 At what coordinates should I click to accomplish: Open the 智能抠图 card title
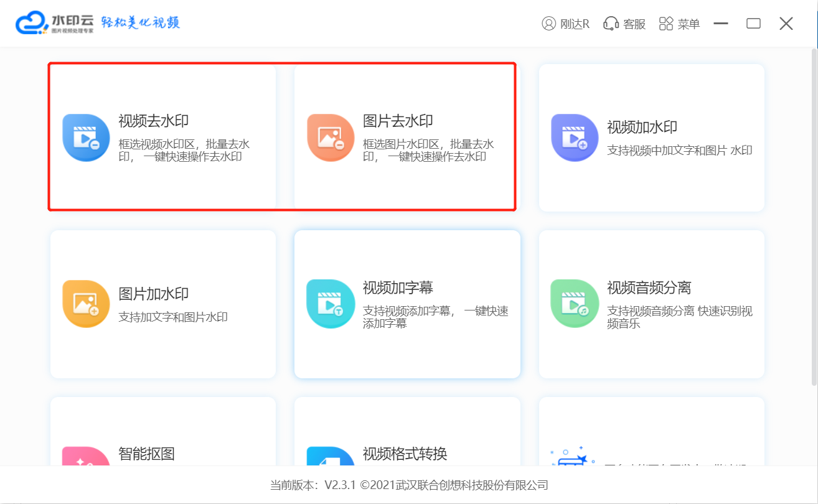(x=147, y=454)
